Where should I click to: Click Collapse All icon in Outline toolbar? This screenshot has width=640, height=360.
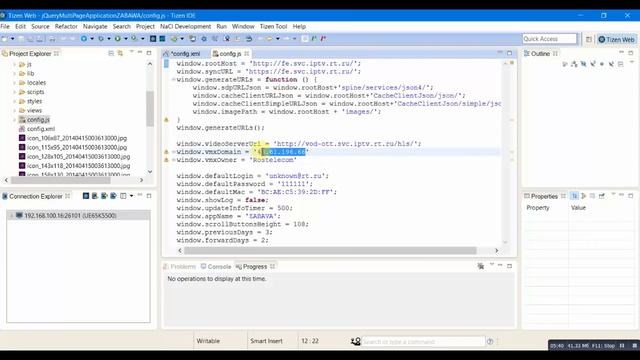[x=620, y=64]
